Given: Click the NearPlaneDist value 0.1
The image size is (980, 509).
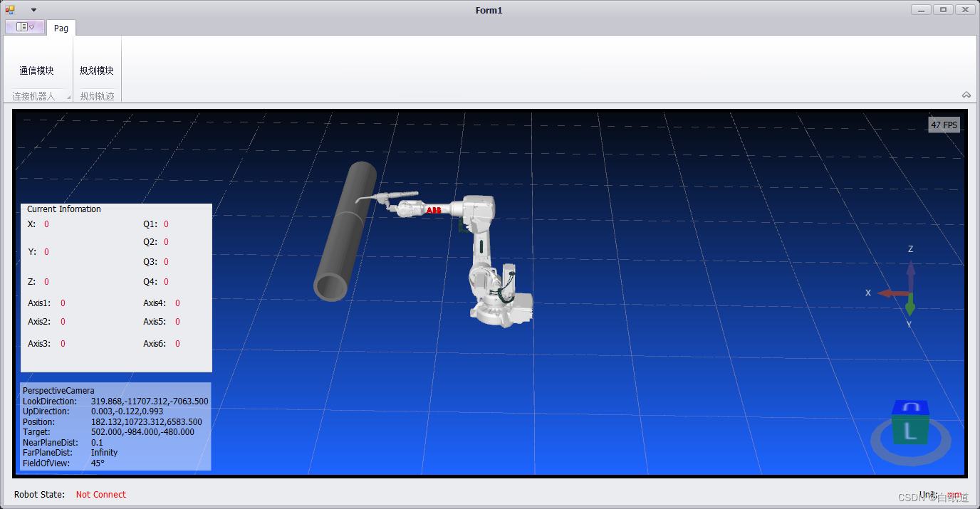Looking at the screenshot, I should 97,443.
